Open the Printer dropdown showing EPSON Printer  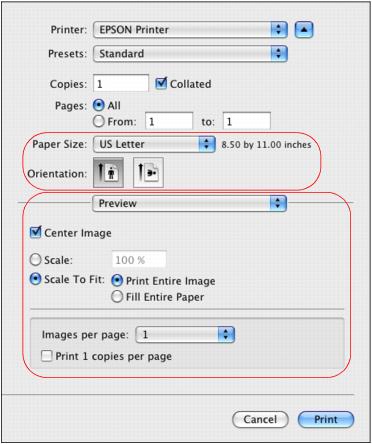[190, 30]
